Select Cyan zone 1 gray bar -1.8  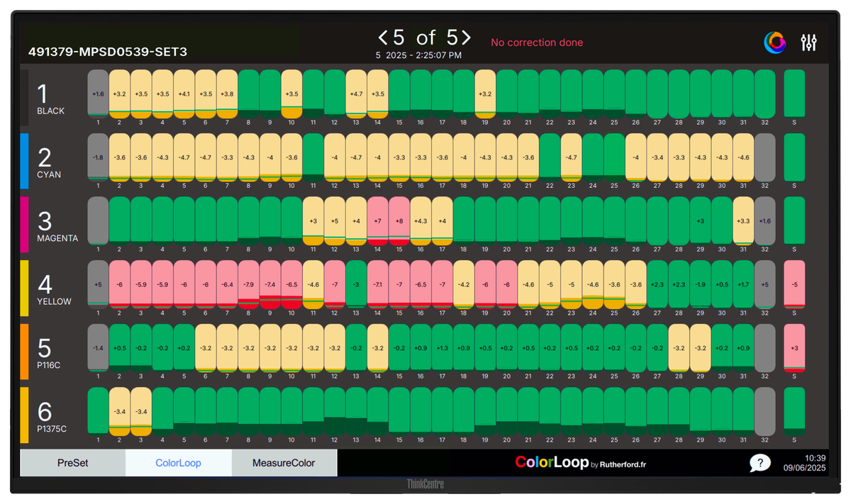click(98, 157)
